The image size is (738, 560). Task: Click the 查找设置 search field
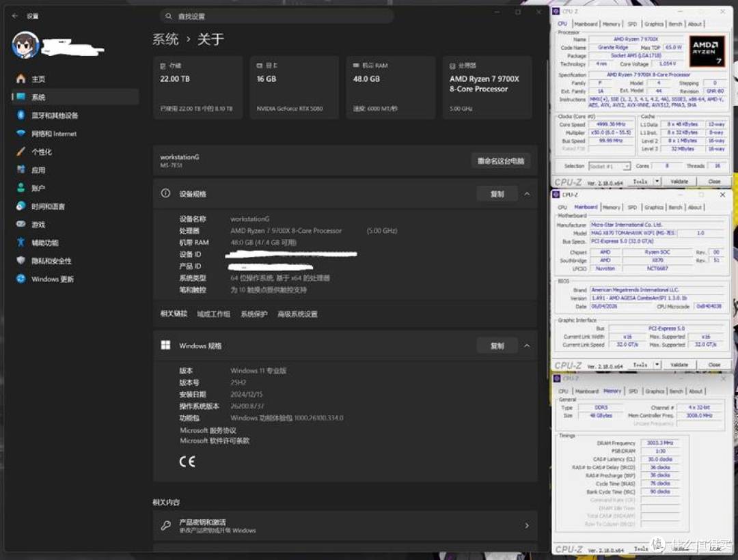[277, 16]
